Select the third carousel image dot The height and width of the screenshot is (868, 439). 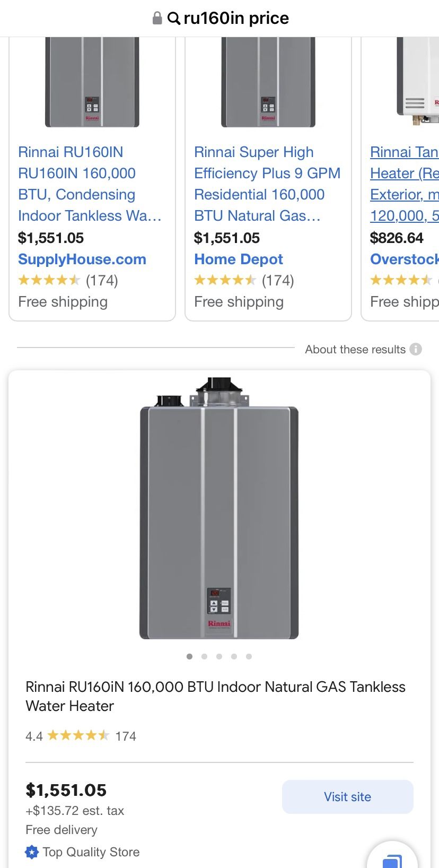(x=219, y=656)
